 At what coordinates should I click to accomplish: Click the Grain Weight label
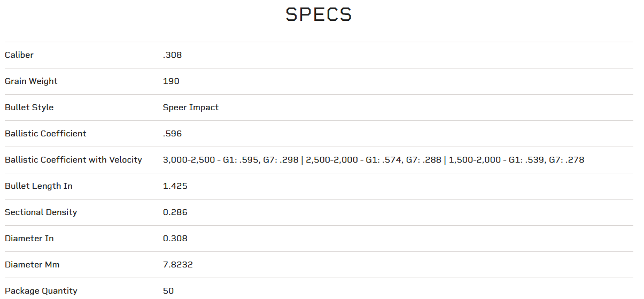coord(31,81)
